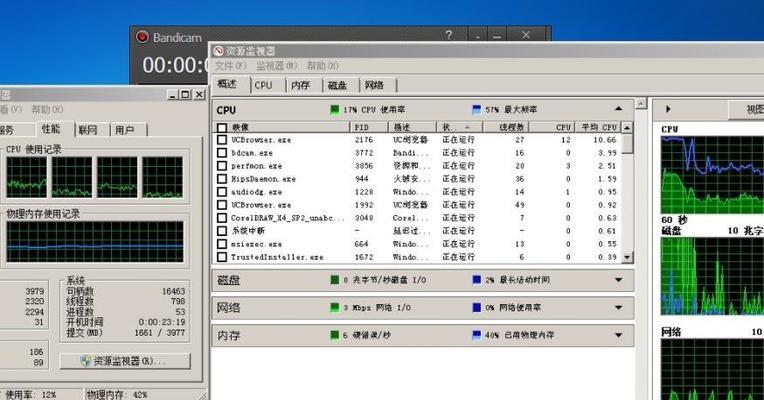Sort by the PID column header
764x400 pixels.
pyautogui.click(x=369, y=127)
